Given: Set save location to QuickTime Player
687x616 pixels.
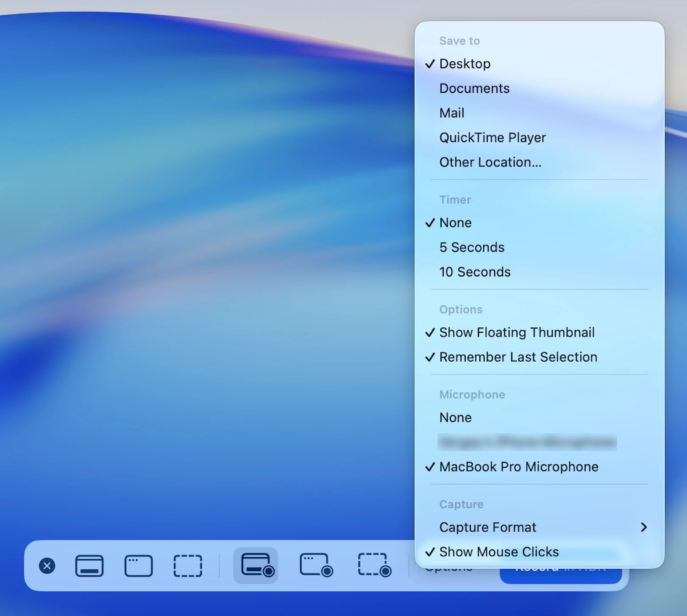Looking at the screenshot, I should click(x=540, y=137).
